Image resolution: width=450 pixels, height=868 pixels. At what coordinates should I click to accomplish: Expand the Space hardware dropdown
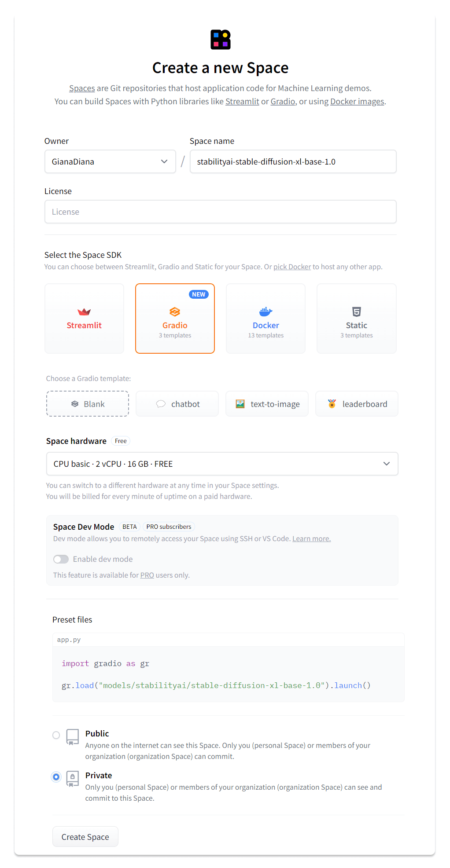[222, 464]
